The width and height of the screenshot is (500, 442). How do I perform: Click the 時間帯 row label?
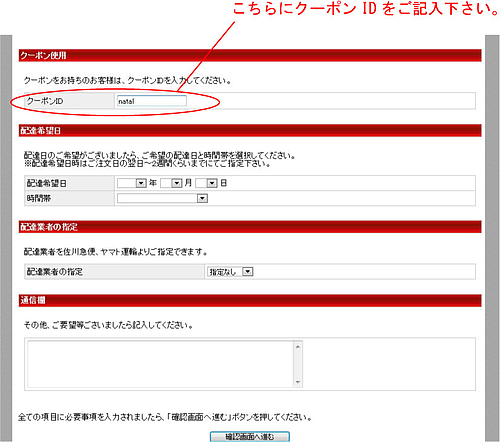click(39, 199)
